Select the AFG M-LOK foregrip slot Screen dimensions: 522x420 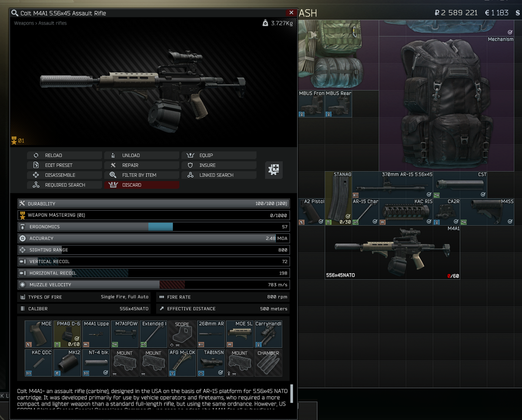click(182, 363)
